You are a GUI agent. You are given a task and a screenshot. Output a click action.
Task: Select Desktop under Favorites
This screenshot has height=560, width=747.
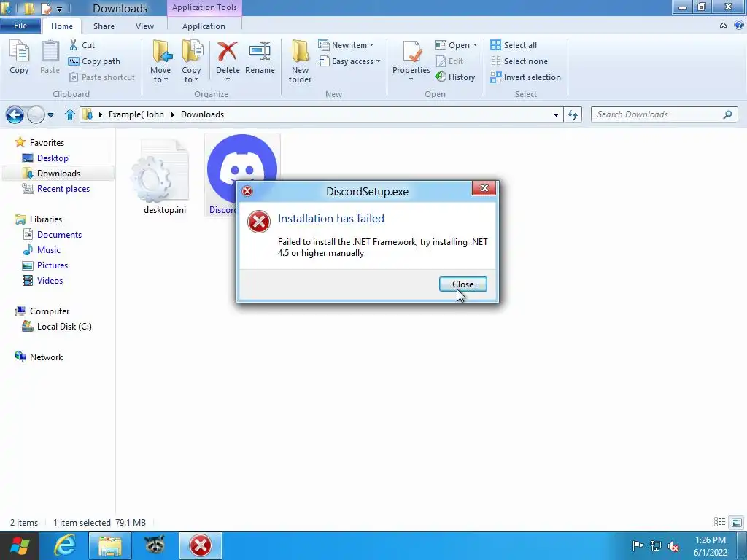tap(53, 158)
